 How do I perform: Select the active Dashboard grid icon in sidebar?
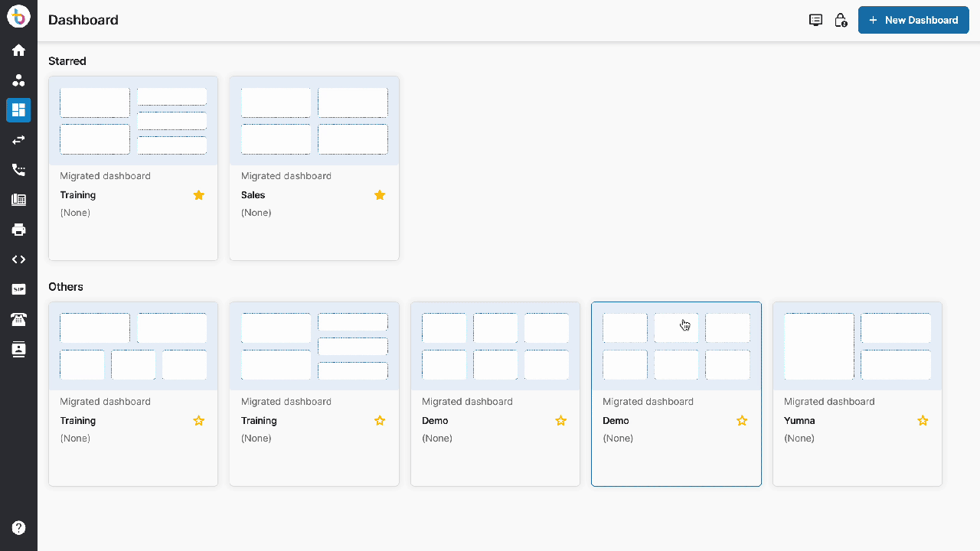(x=18, y=110)
